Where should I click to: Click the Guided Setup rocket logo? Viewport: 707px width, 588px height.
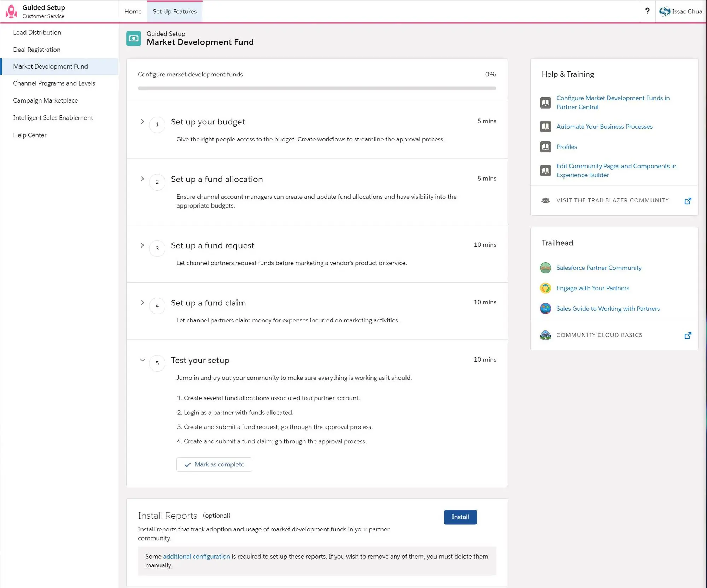click(x=11, y=11)
